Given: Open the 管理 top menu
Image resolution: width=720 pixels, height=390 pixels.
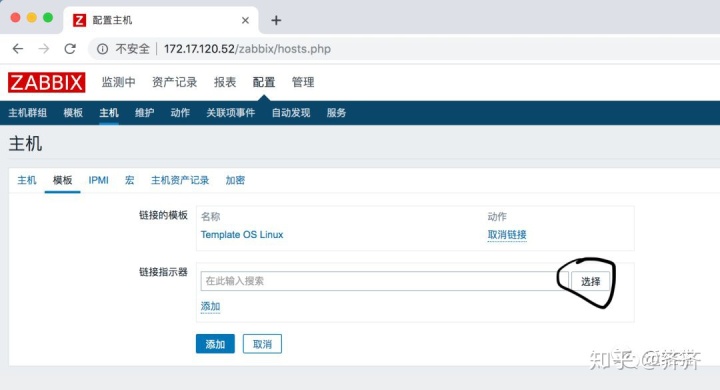Looking at the screenshot, I should [303, 82].
